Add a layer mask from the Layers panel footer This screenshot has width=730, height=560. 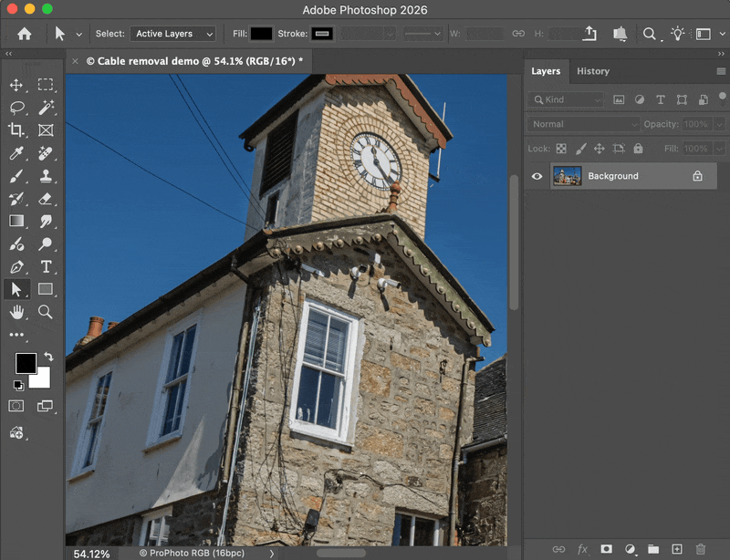[x=606, y=549]
